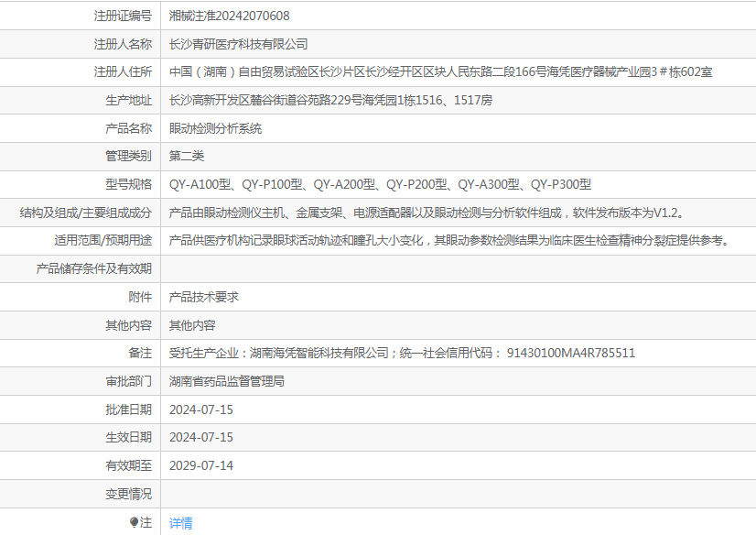Click the bullet icon beside 注
This screenshot has width=756, height=535.
coord(134,522)
